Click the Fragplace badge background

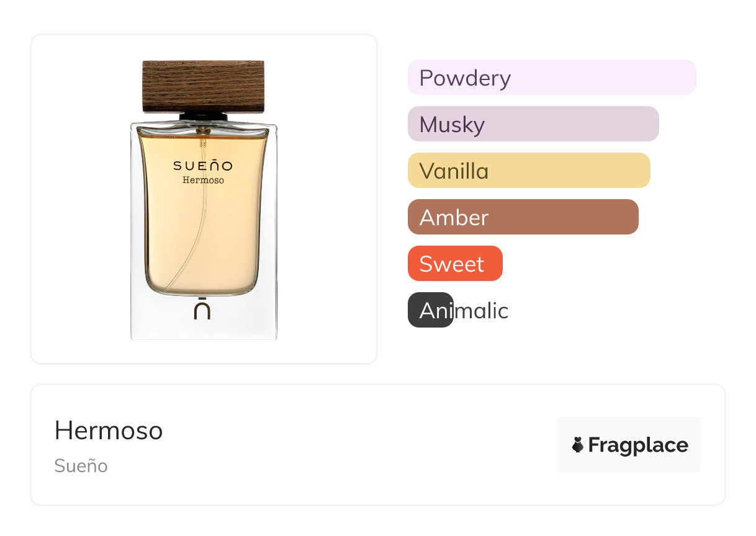(x=629, y=428)
